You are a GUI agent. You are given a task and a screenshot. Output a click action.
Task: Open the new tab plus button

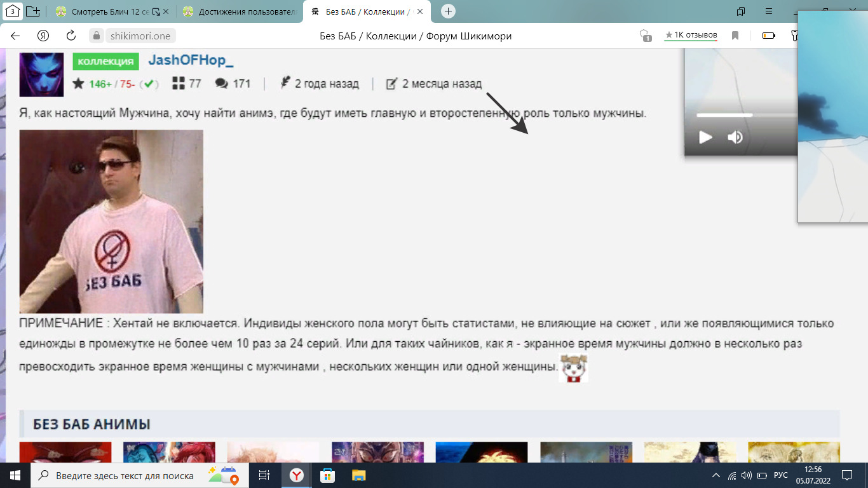448,11
